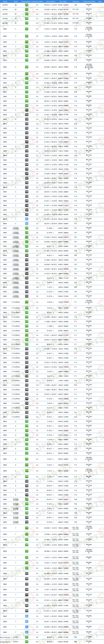Click petrol icon for BMW 6 300kW/407KM
Image resolution: width=104 pixels, height=644 pixels.
tap(27, 449)
